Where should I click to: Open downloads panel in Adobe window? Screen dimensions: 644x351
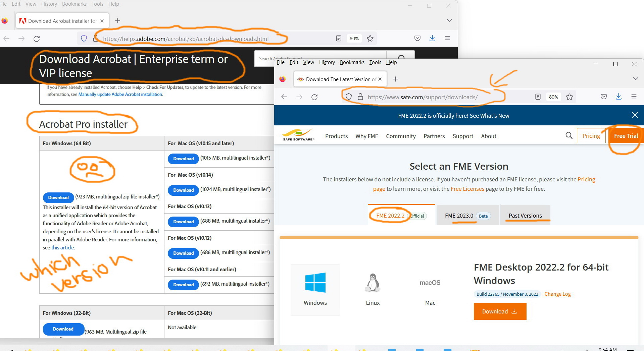coord(432,38)
